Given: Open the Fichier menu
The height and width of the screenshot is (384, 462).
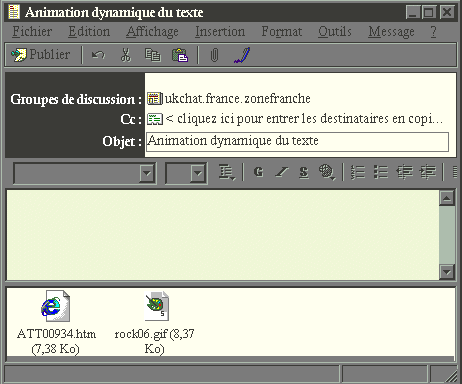Looking at the screenshot, I should click(32, 32).
